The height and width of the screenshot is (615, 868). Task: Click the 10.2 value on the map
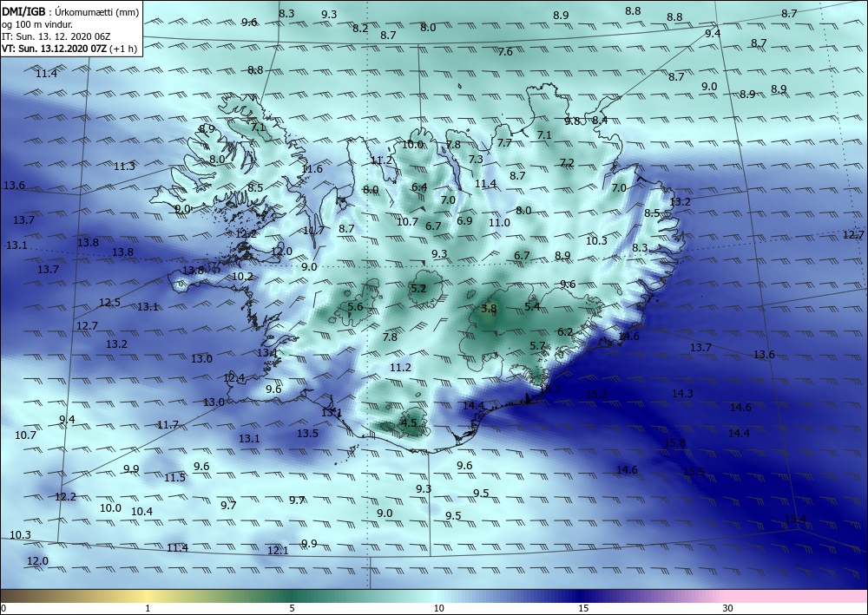click(242, 276)
